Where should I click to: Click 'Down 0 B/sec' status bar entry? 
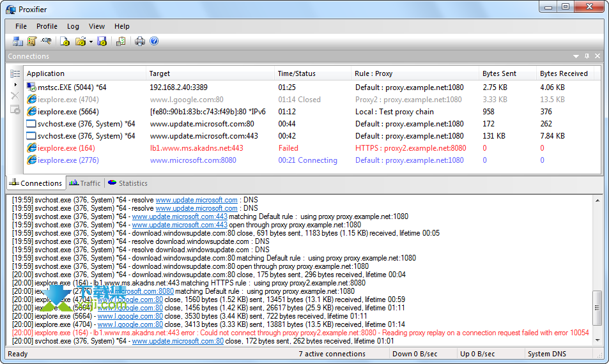pyautogui.click(x=415, y=354)
